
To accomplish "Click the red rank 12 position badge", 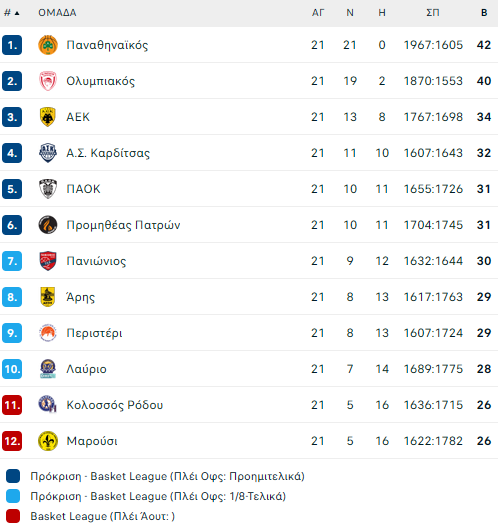I will 12,441.
